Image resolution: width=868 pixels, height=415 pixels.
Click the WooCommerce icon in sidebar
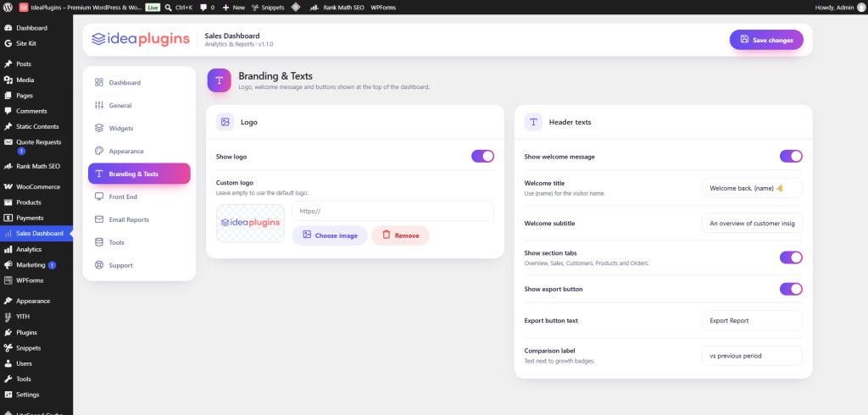[x=8, y=186]
